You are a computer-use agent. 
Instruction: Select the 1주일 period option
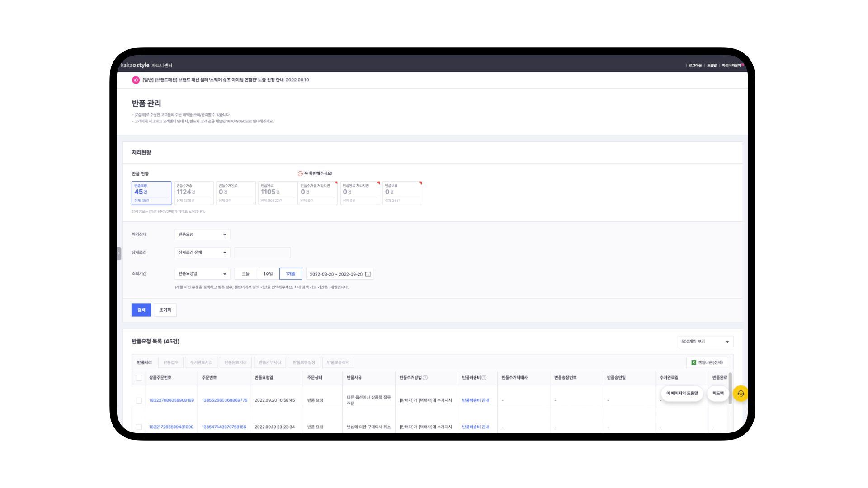click(x=268, y=274)
